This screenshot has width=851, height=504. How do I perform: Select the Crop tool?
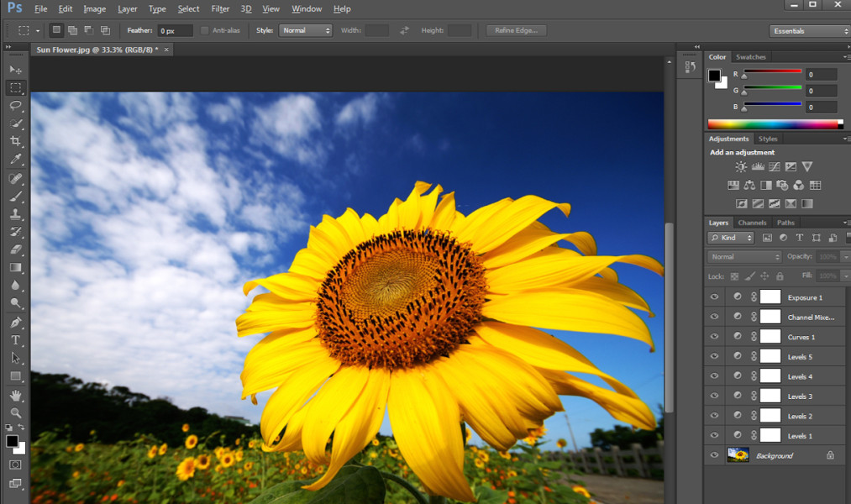[15, 141]
